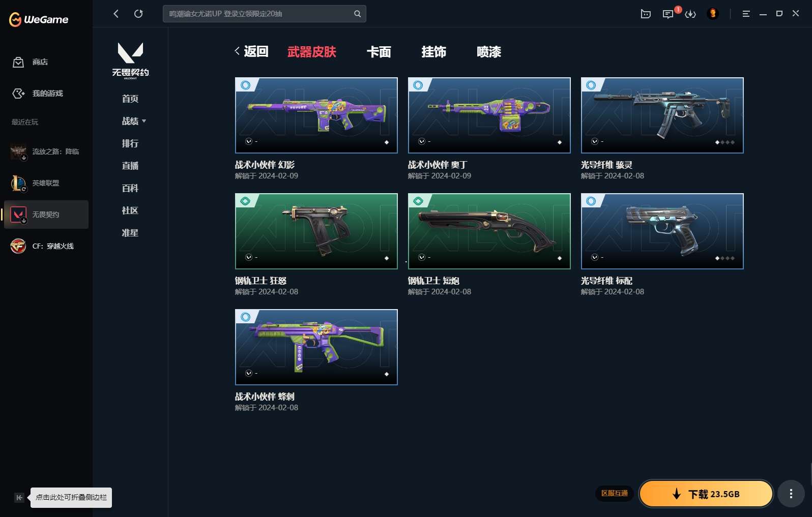
Task: Click the 返回 back link
Action: (251, 51)
